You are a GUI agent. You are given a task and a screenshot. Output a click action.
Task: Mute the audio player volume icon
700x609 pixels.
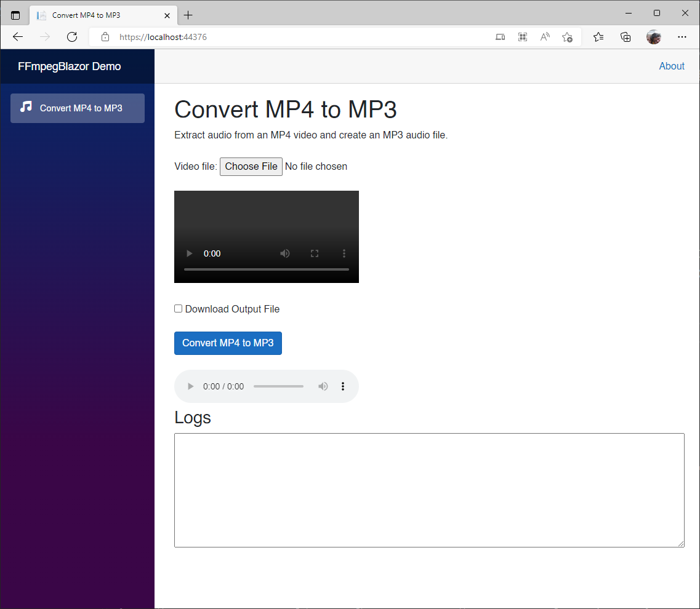[x=323, y=386]
